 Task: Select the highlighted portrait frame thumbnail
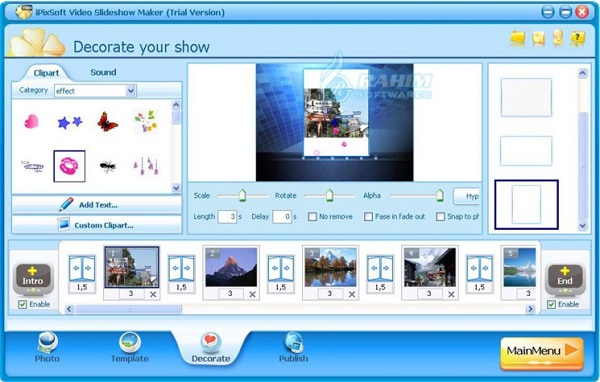click(527, 205)
